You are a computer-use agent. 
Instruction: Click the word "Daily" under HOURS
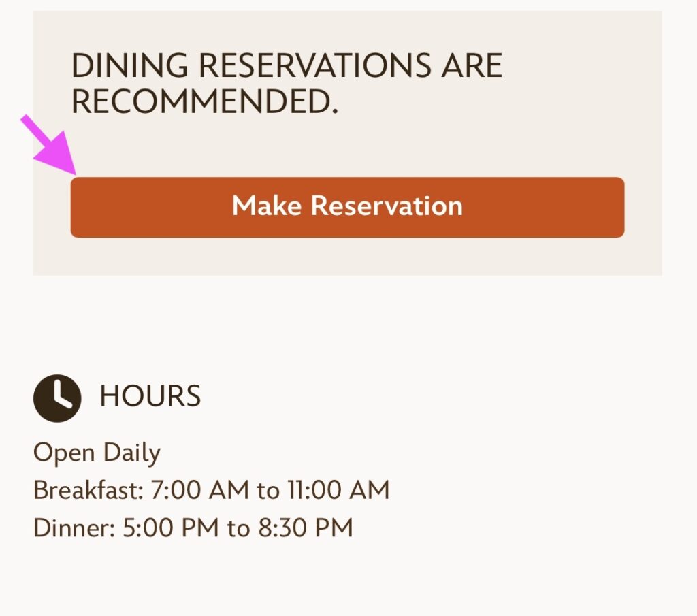131,453
